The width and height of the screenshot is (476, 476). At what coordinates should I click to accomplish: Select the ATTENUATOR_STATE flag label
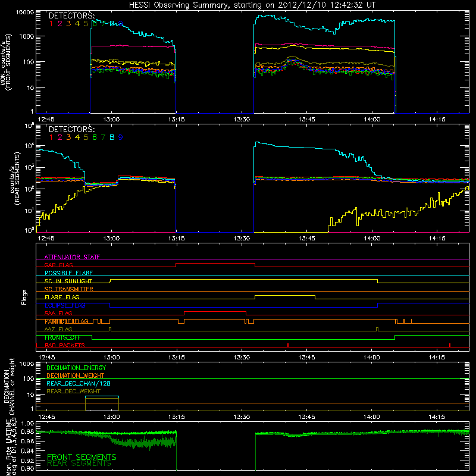tap(72, 257)
